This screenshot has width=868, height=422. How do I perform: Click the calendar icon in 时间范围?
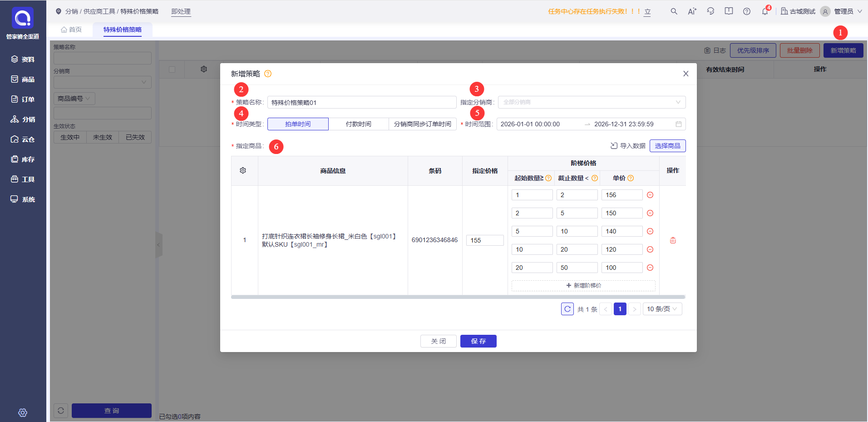point(679,124)
